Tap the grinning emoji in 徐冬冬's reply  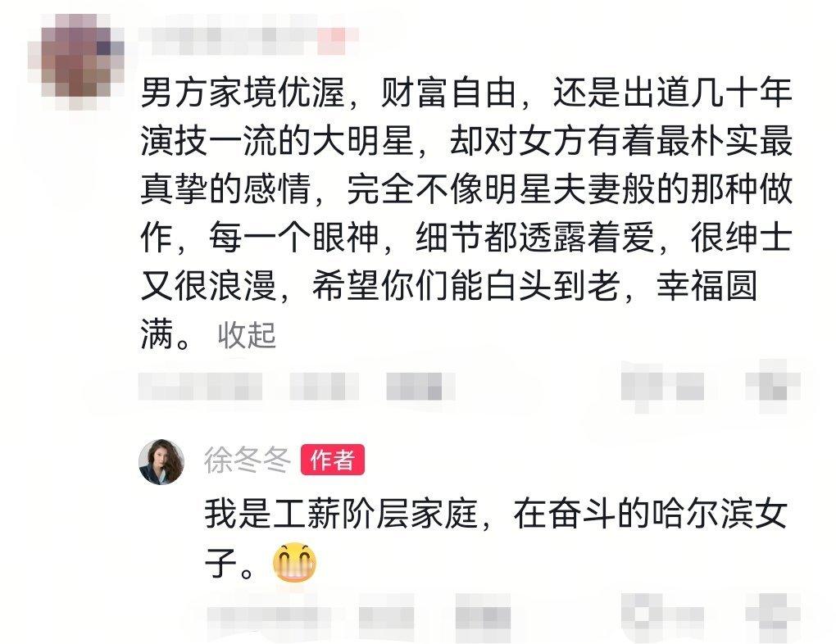[x=294, y=562]
